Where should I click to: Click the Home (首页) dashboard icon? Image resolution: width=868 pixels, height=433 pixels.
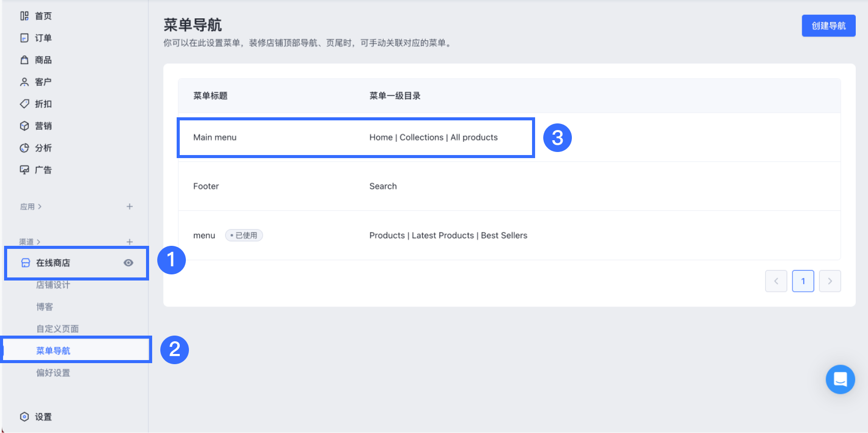25,16
